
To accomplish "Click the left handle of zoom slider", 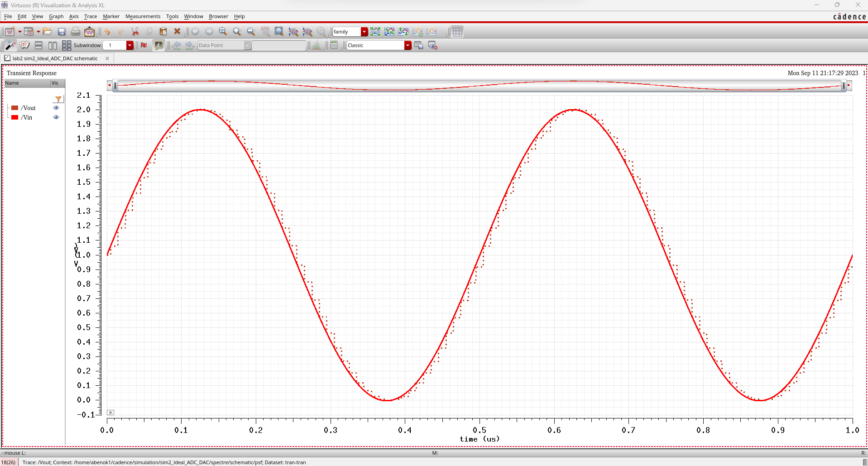I will (x=115, y=85).
